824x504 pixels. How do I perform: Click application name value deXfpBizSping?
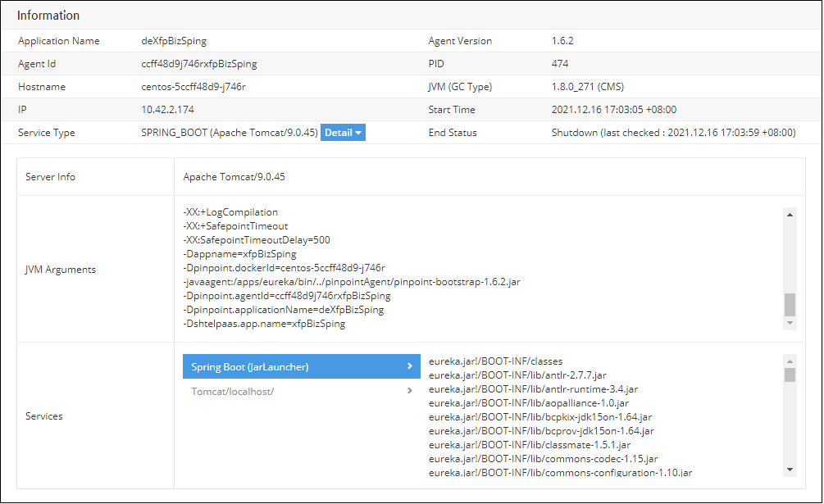pos(174,41)
